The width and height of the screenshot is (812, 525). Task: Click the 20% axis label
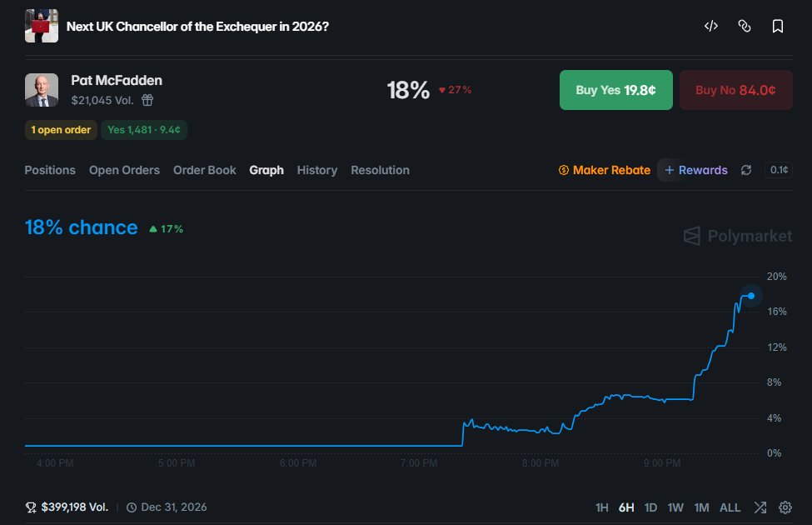tap(776, 276)
